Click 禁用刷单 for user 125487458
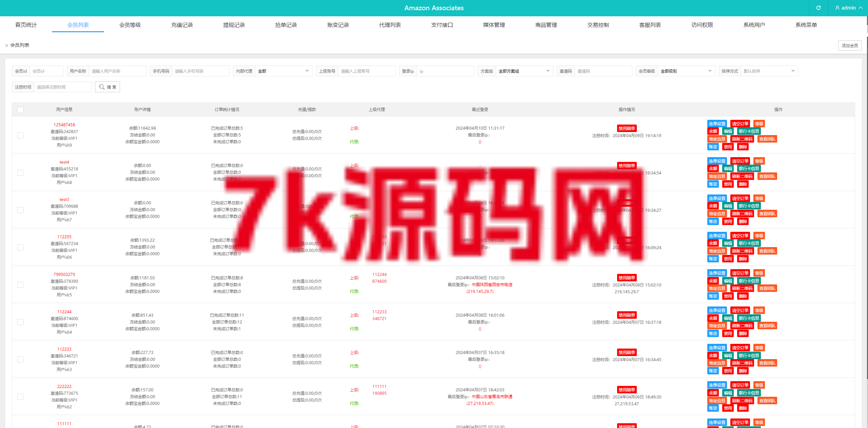 pos(627,128)
